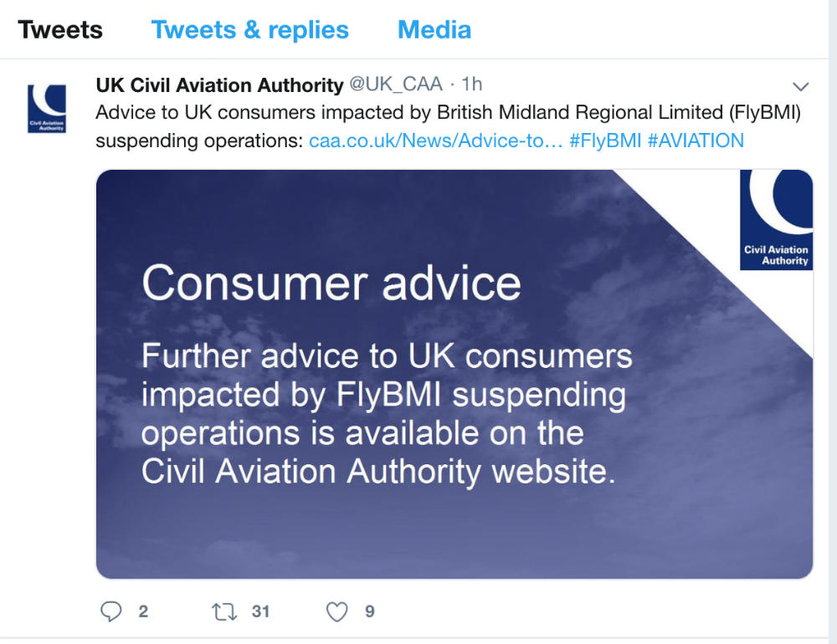The width and height of the screenshot is (837, 644).
Task: Click the #AVIATION hashtag
Action: (696, 141)
